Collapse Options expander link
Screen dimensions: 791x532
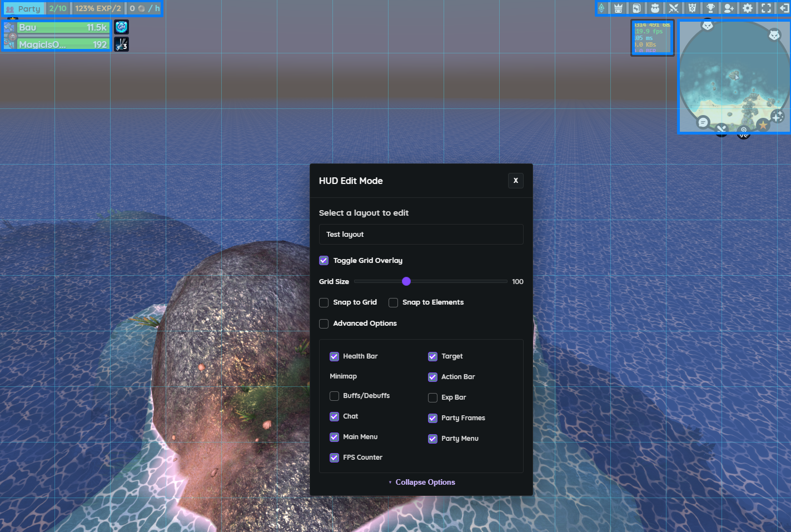pos(421,482)
